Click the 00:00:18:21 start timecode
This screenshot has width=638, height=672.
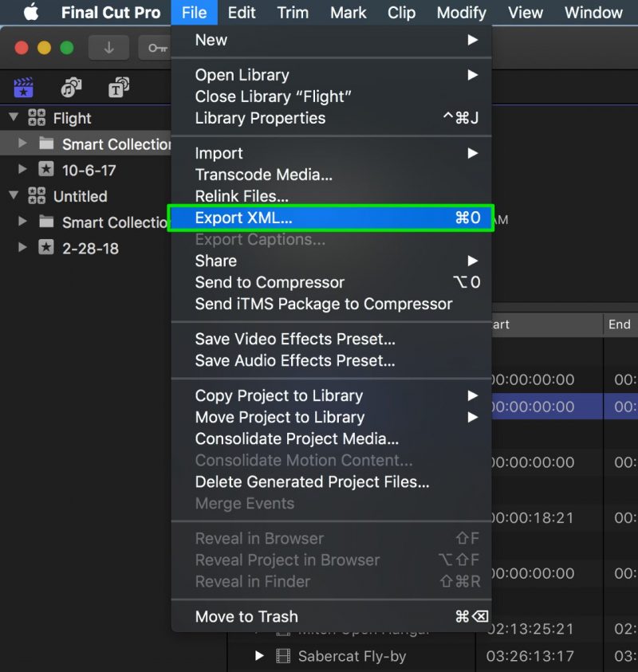coord(533,517)
